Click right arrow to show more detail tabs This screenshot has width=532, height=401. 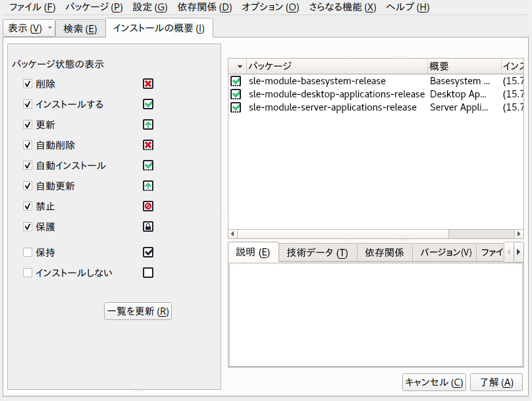pos(518,252)
